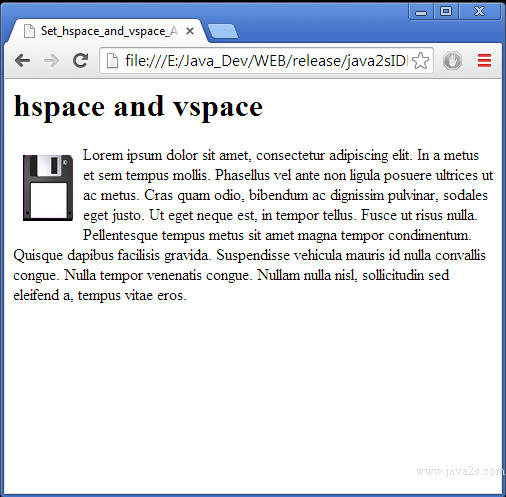Click the stop-hand extension icon

pos(452,61)
